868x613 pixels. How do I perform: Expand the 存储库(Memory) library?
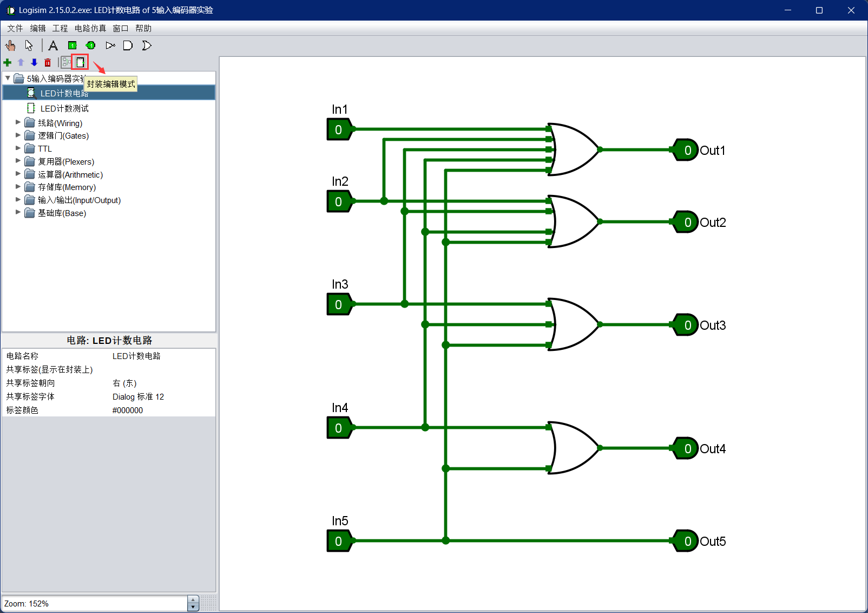[18, 187]
